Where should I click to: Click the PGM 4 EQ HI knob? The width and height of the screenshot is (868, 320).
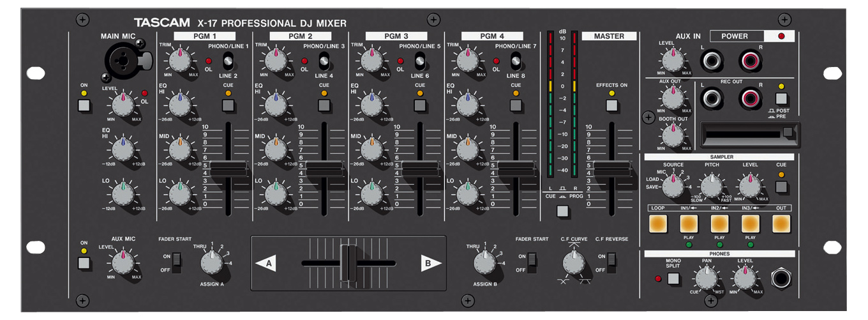pos(467,104)
